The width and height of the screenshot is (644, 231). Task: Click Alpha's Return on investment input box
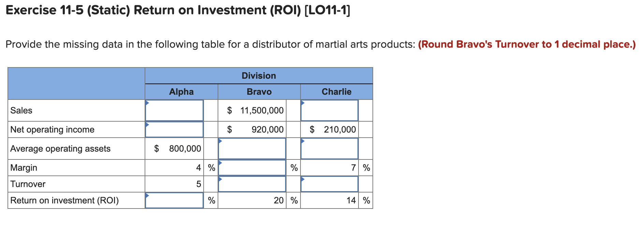(x=174, y=200)
